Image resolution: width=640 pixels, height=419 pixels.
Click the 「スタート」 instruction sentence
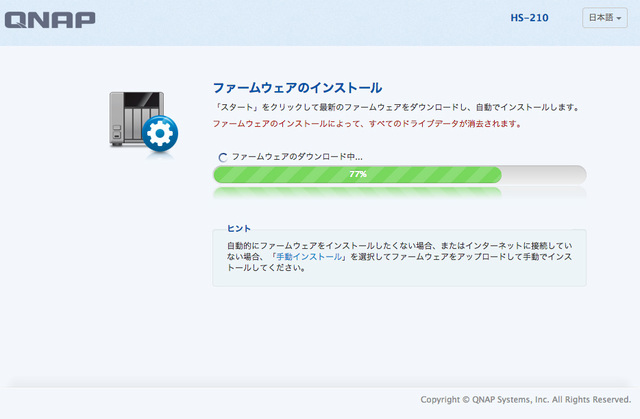point(396,106)
